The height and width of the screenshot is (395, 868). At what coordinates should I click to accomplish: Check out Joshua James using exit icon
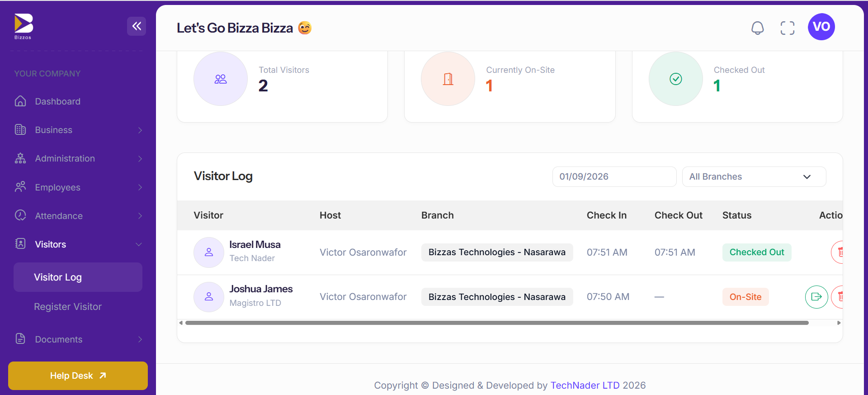816,297
